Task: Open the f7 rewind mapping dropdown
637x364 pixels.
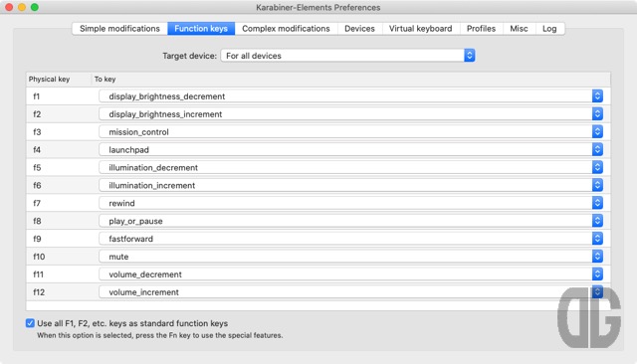Action: (350, 203)
